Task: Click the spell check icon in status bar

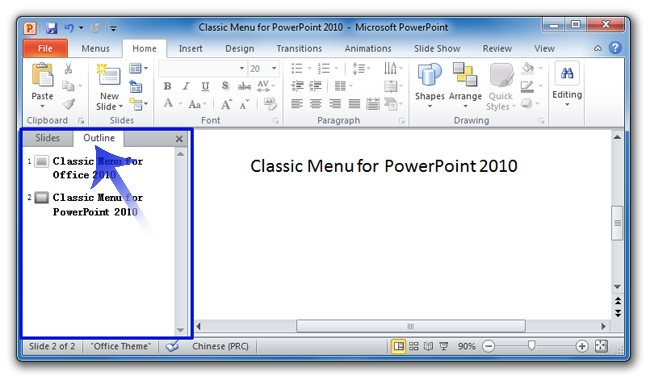Action: point(172,346)
